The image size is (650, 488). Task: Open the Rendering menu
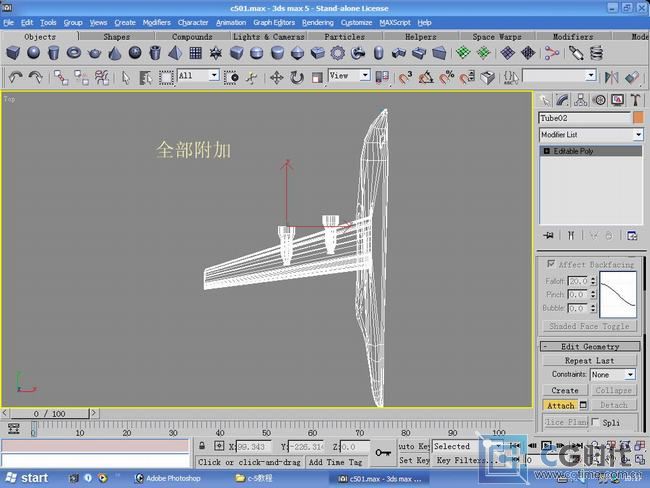(318, 22)
